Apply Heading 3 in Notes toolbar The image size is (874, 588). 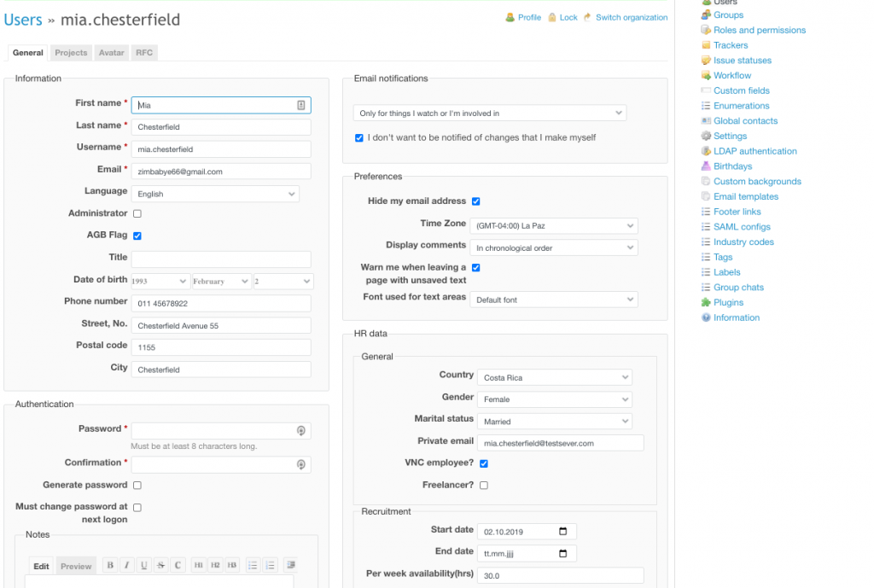tap(232, 565)
